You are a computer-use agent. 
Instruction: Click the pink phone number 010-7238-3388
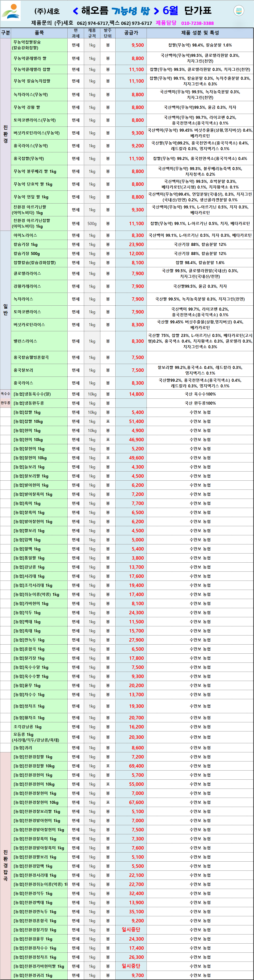[x=197, y=23]
